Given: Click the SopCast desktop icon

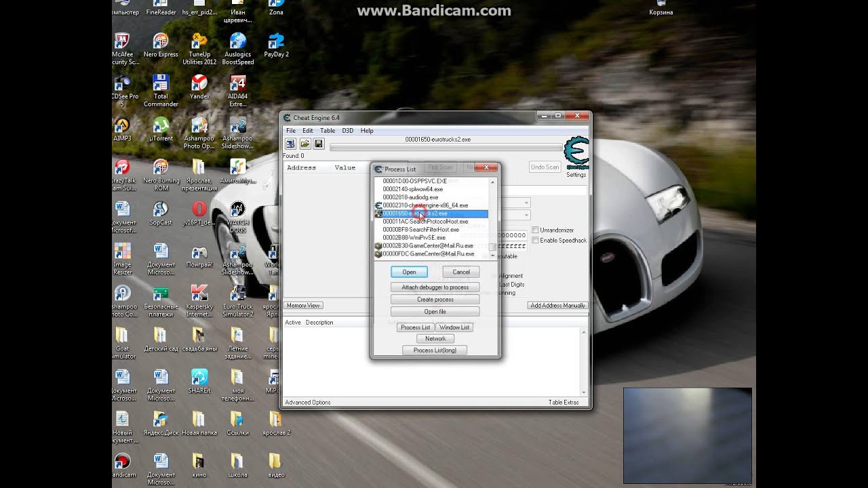Looking at the screenshot, I should tap(161, 214).
